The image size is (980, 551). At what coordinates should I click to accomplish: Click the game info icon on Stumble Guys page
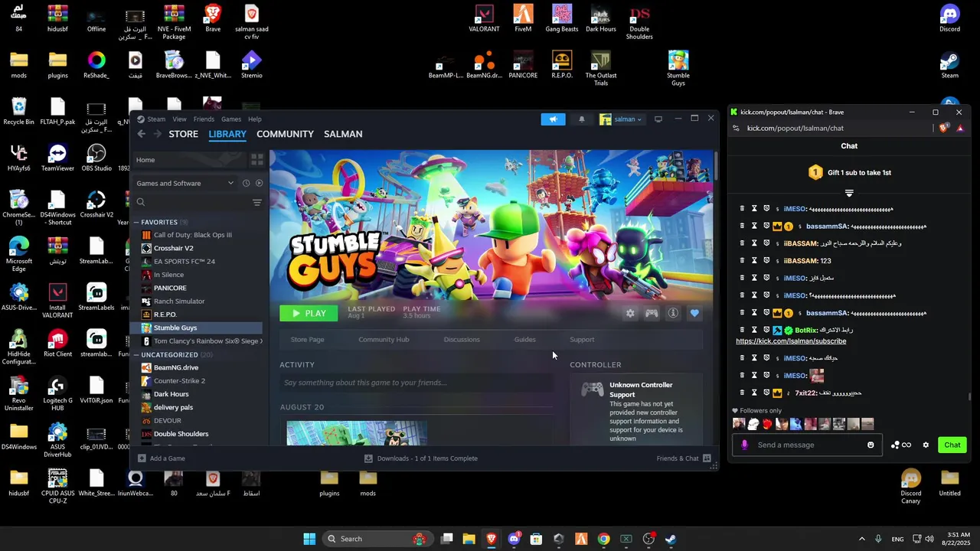coord(673,313)
